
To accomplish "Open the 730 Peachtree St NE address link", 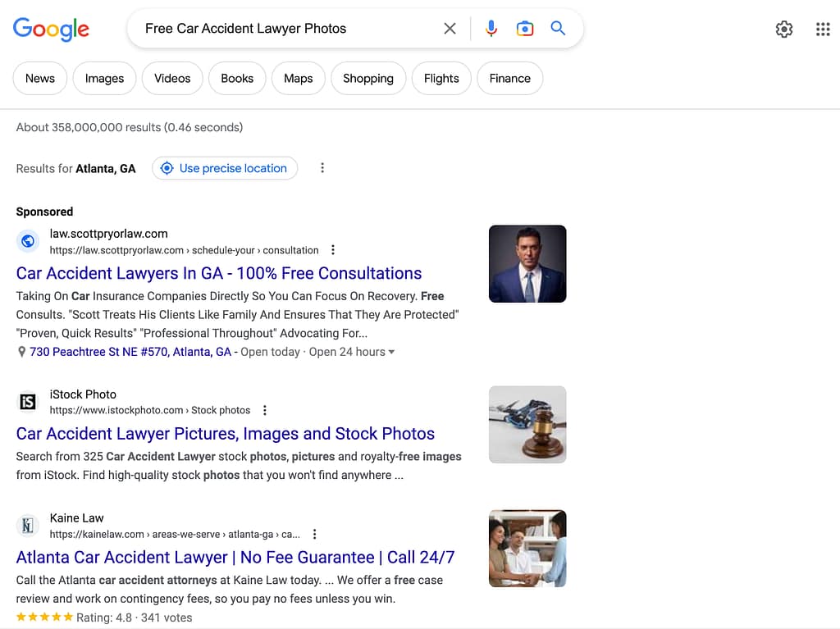I will pyautogui.click(x=130, y=352).
